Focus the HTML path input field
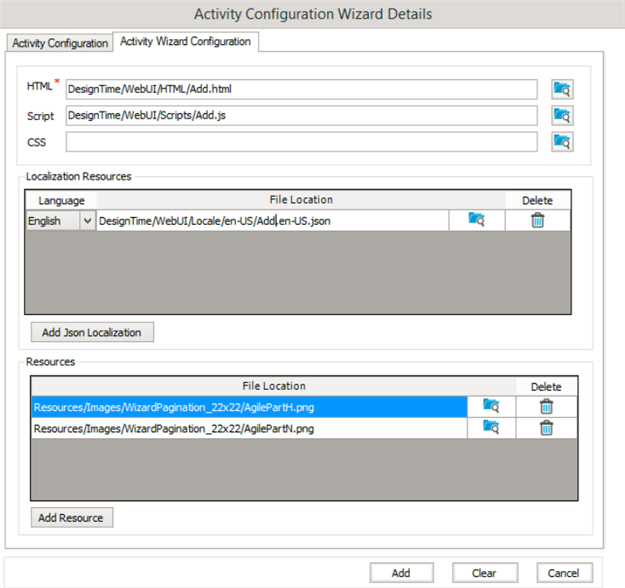625x588 pixels. tap(301, 89)
